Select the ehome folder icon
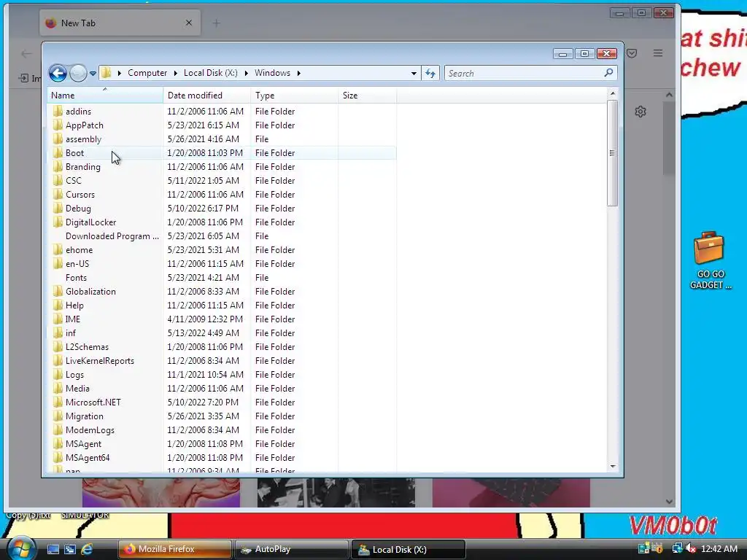This screenshot has height=560, width=747. point(58,249)
